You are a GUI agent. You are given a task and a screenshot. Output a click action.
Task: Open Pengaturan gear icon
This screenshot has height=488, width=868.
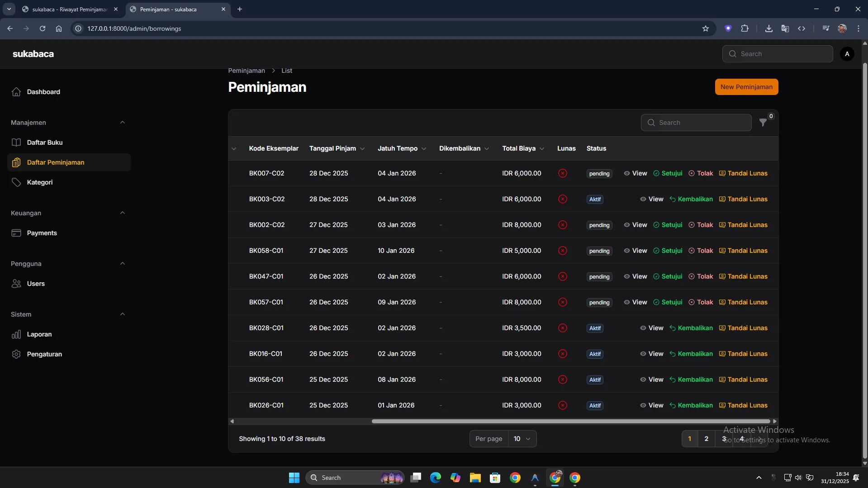click(x=16, y=354)
